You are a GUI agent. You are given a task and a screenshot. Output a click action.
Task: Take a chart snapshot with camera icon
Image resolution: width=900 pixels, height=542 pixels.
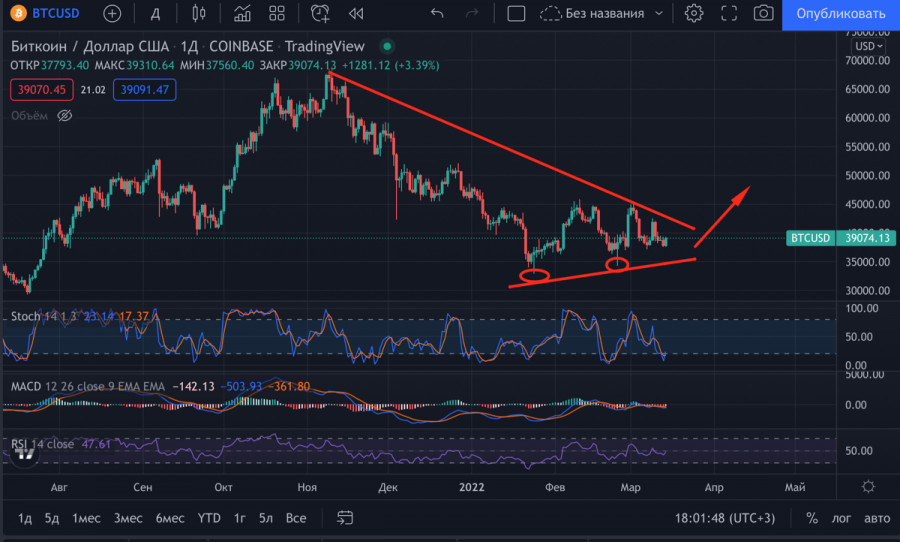pyautogui.click(x=763, y=13)
